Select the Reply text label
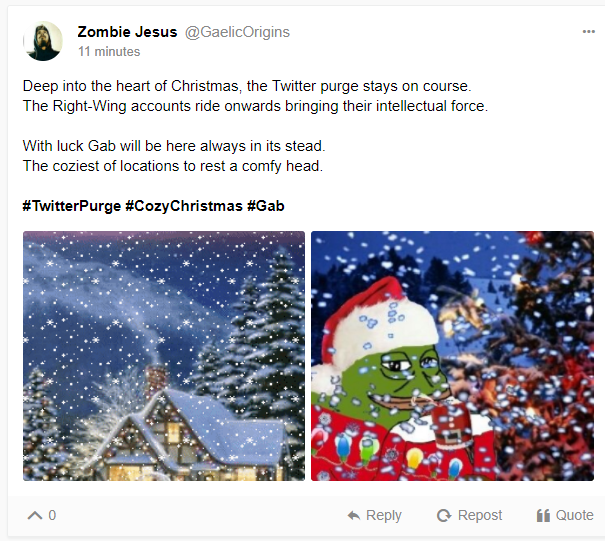 tap(384, 516)
